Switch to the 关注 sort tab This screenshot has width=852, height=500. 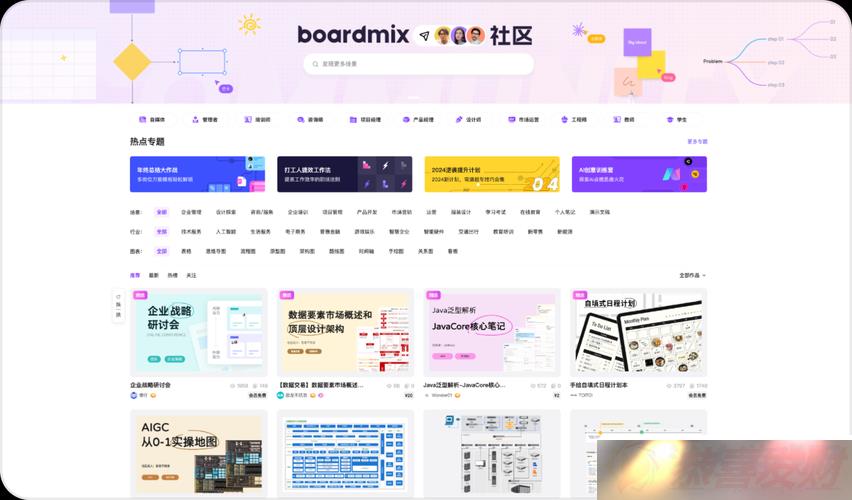point(191,276)
